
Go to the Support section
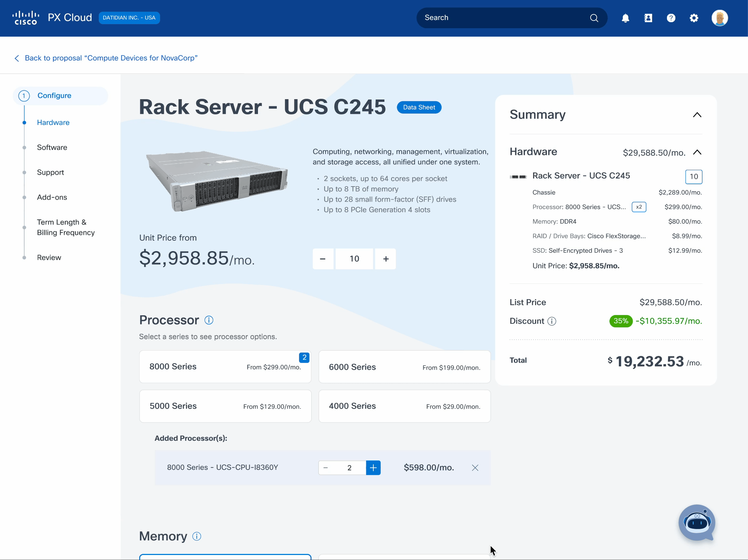50,172
